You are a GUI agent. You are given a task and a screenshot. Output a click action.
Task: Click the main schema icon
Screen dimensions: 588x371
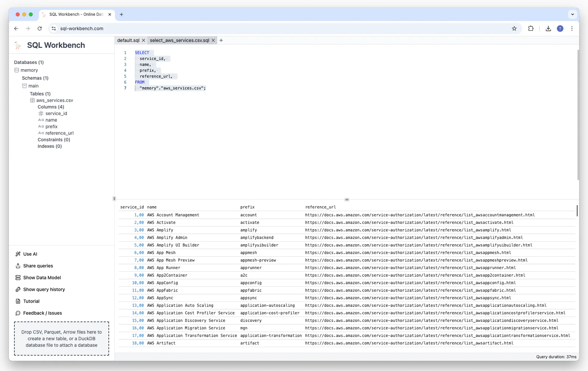click(24, 86)
